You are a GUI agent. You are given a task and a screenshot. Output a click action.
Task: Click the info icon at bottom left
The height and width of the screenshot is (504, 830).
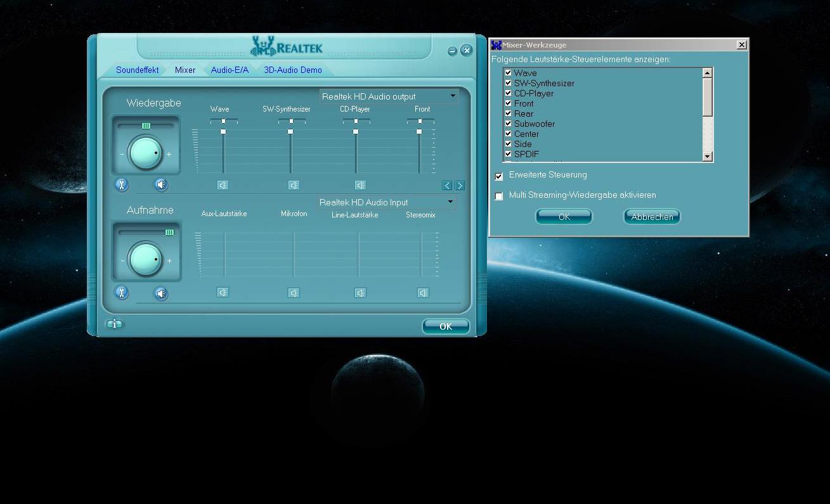(114, 325)
